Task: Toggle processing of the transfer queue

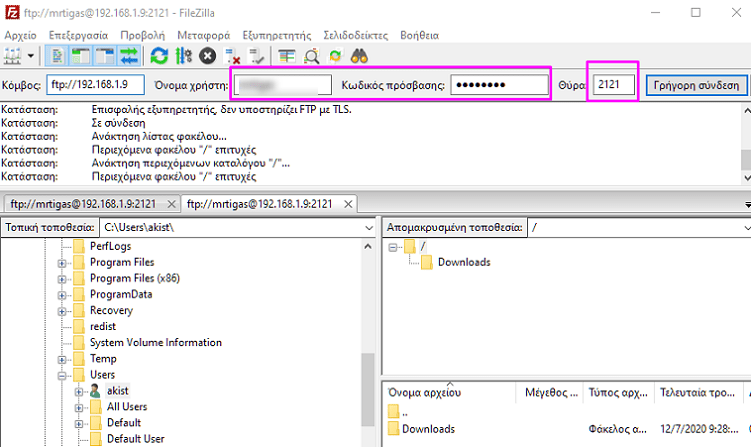Action: (183, 56)
